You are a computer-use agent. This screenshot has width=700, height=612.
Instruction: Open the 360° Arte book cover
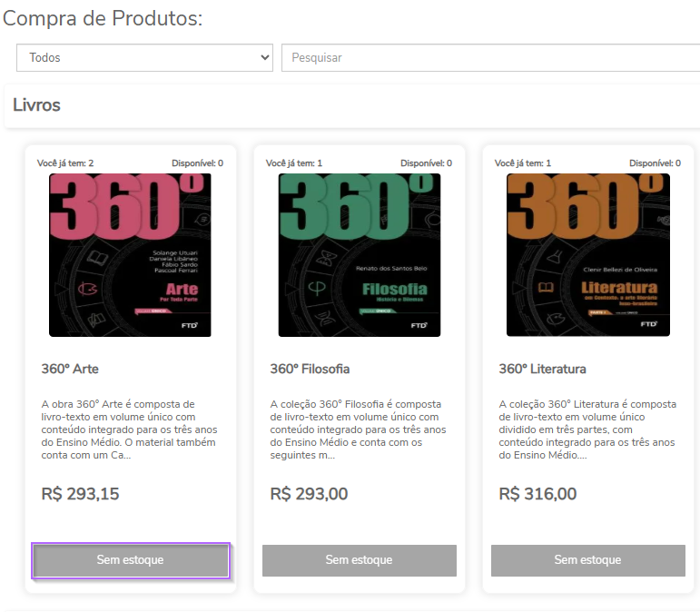(x=130, y=255)
